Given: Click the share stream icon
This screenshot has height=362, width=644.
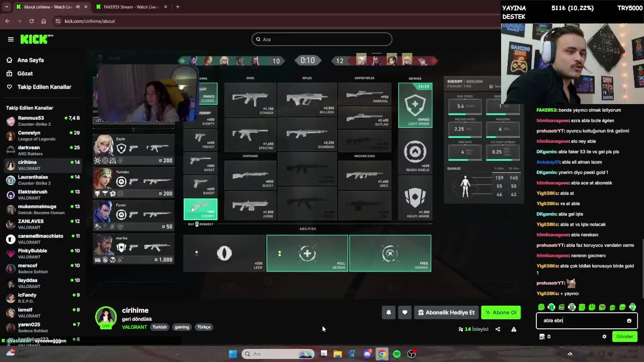Looking at the screenshot, I should (498, 329).
